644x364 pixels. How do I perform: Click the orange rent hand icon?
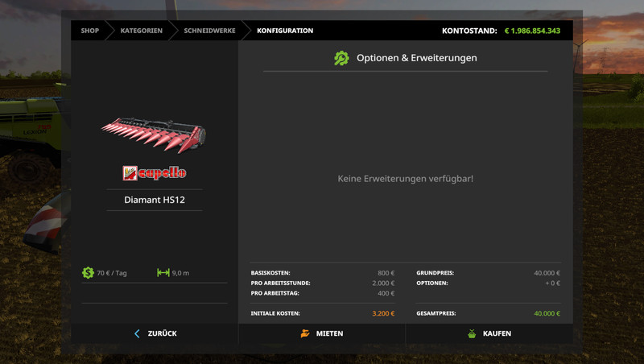305,333
